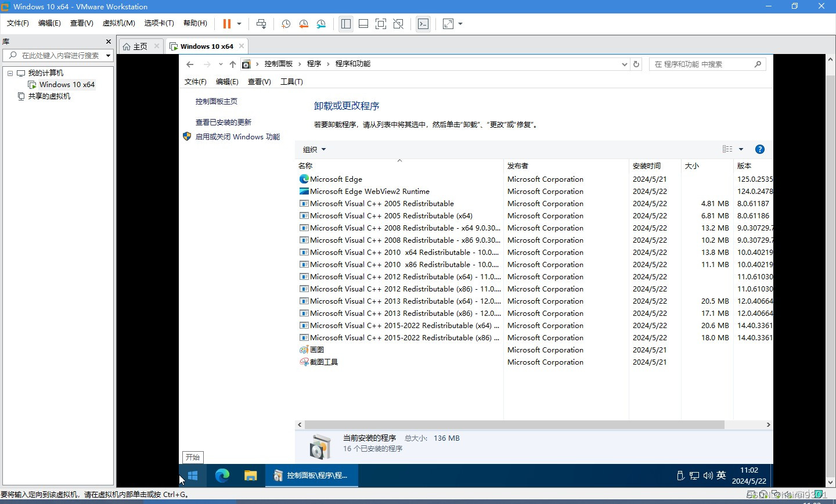This screenshot has height=504, width=836.
Task: Open the guest 查看(V) menu in Control Panel
Action: pos(259,82)
